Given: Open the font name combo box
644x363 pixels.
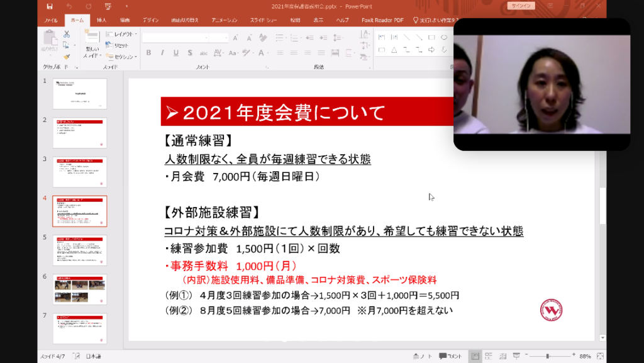Looking at the screenshot, I should (x=174, y=38).
